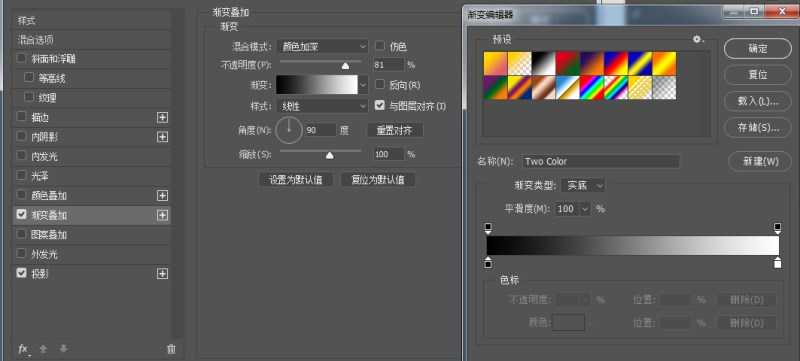Click the plus icon beside 描边

(x=162, y=118)
